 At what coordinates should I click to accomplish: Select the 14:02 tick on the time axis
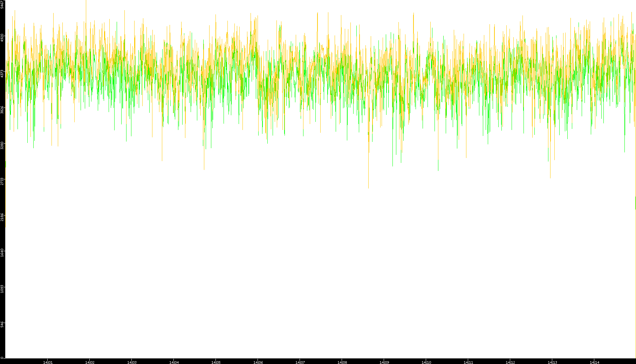pos(90,362)
